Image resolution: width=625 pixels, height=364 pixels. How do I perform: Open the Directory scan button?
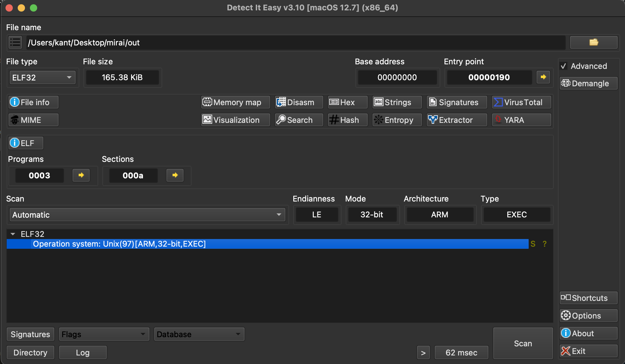point(30,352)
